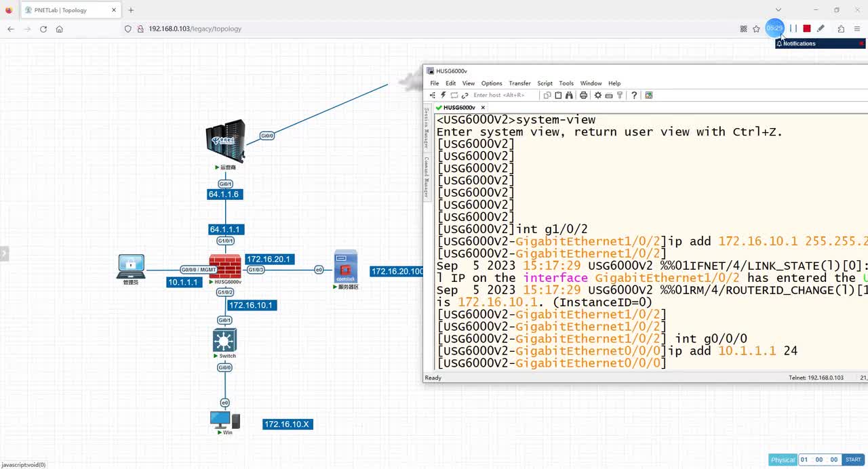
Task: Click the browser address bar URL
Action: tap(195, 28)
